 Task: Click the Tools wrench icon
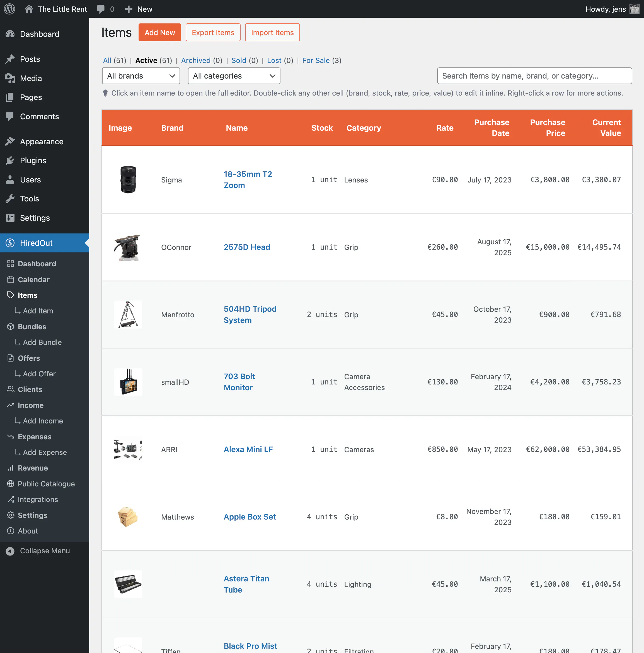[10, 199]
